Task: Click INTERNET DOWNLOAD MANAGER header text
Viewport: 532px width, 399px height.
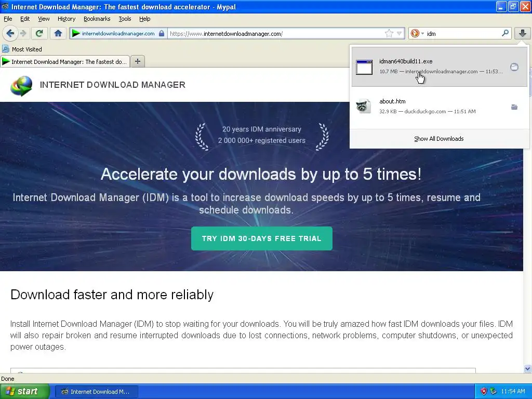Action: [x=113, y=85]
